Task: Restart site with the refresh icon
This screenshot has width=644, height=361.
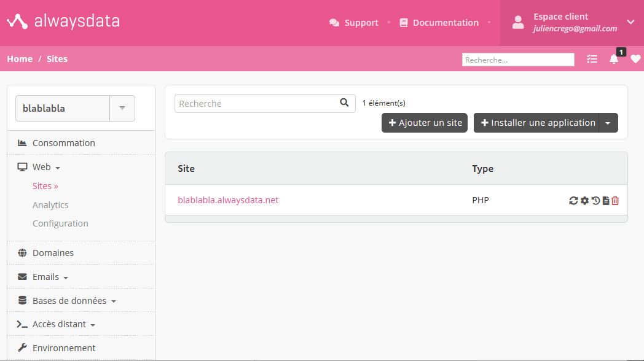Action: pos(573,201)
